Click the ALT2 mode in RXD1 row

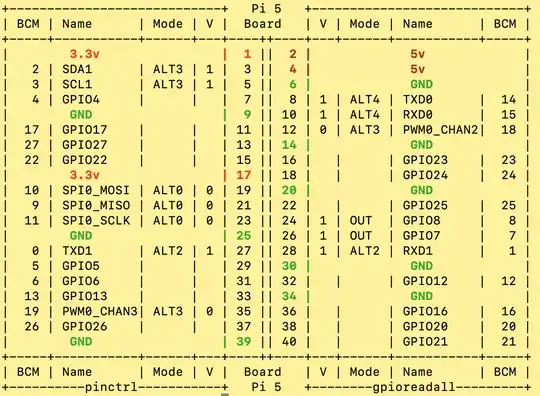click(x=365, y=251)
